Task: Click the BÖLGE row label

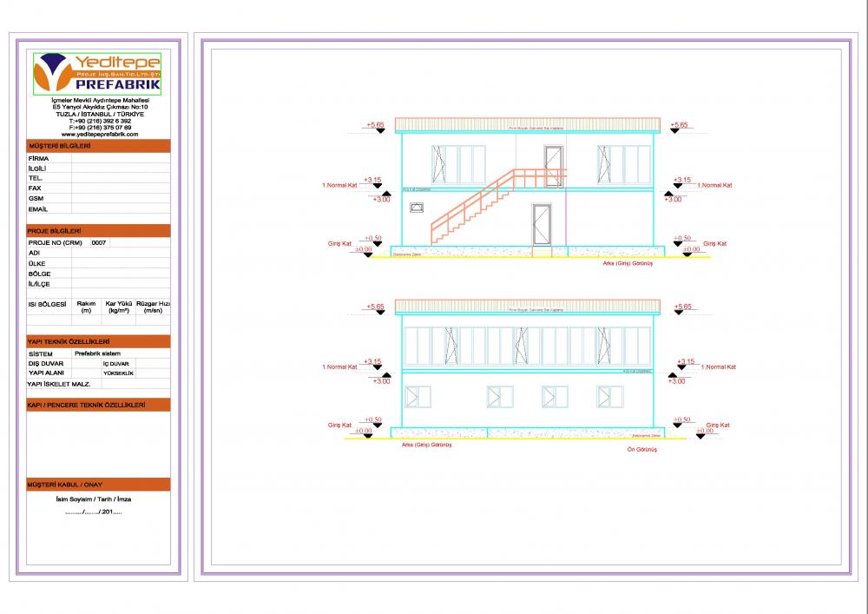Action: (x=39, y=274)
